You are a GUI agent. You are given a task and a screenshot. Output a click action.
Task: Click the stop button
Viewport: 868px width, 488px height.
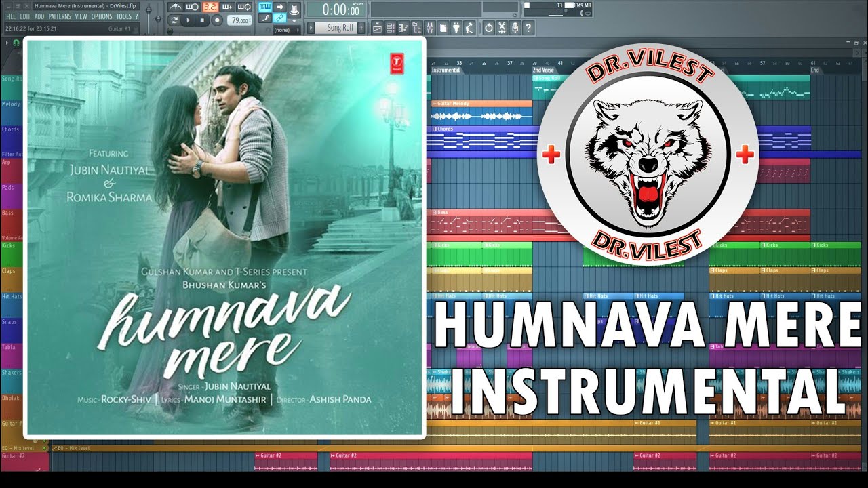click(x=202, y=20)
